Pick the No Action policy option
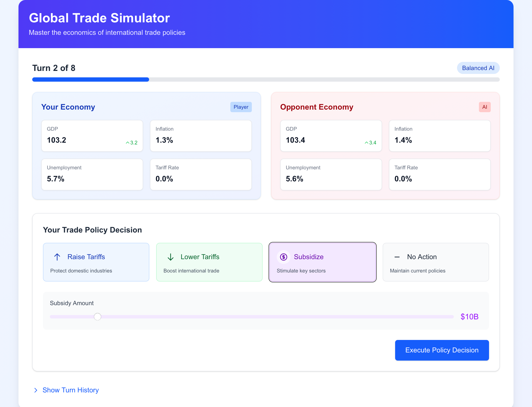The width and height of the screenshot is (532, 407). coord(436,262)
